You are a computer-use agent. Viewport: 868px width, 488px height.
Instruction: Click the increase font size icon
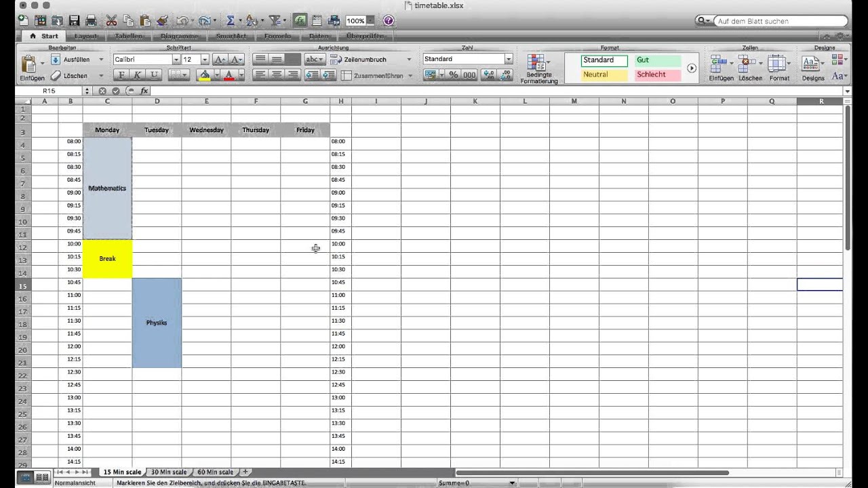click(220, 60)
